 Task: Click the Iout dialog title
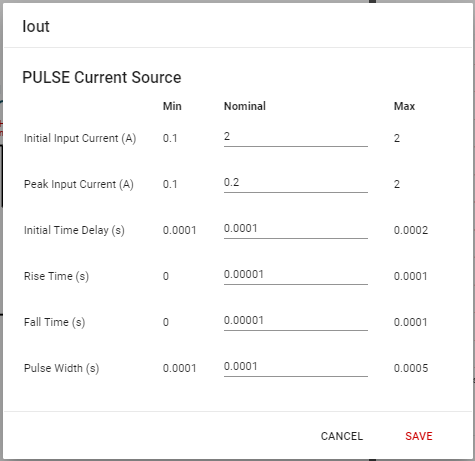click(x=36, y=26)
